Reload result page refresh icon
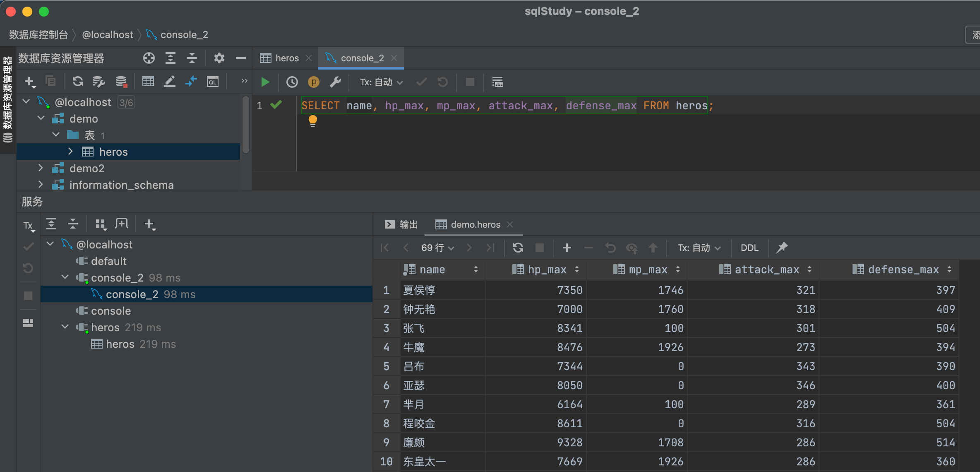 (518, 248)
